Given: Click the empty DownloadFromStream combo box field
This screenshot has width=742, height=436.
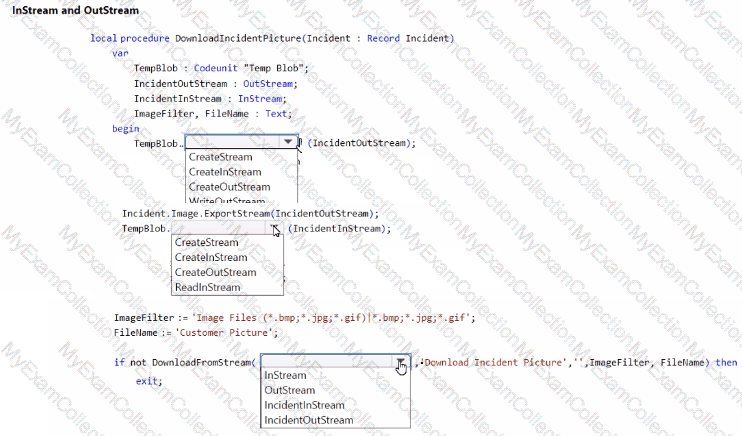Looking at the screenshot, I should tap(325, 362).
